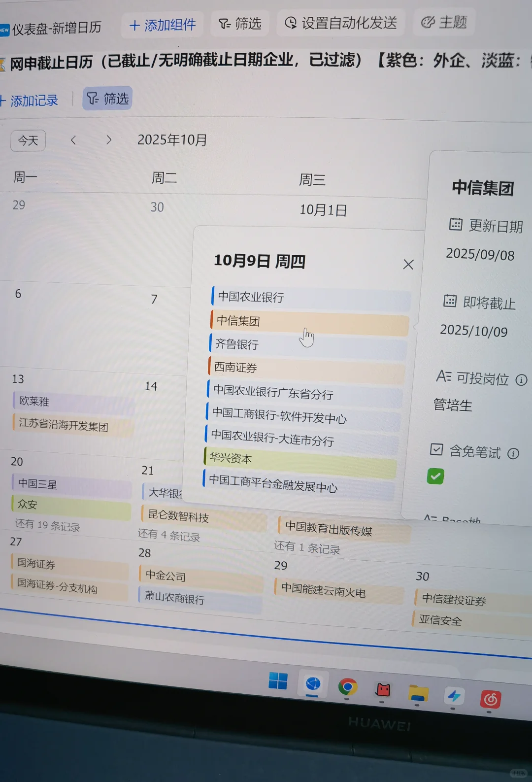Click the info icon beside 含免笔试
Viewport: 532px width, 782px height.
pyautogui.click(x=513, y=453)
